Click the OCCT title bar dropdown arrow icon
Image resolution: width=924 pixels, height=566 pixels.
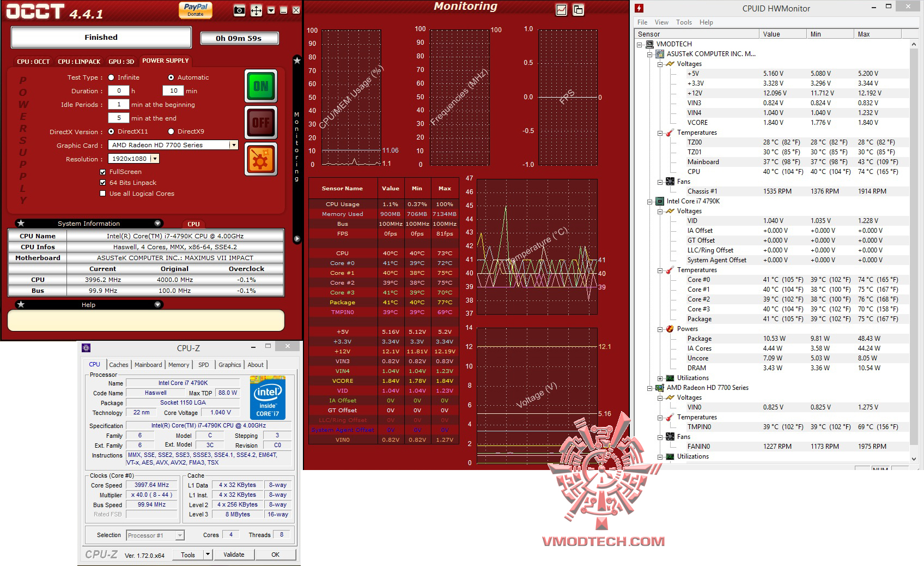pos(271,10)
